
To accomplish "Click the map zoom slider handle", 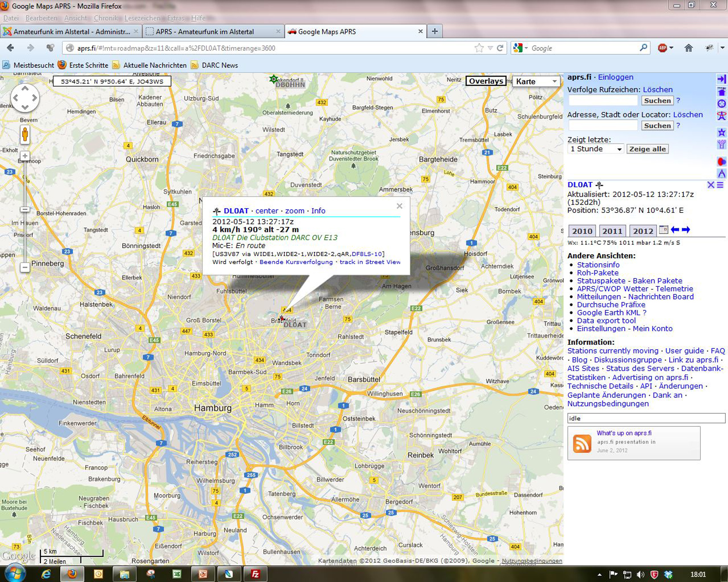I will coord(25,209).
